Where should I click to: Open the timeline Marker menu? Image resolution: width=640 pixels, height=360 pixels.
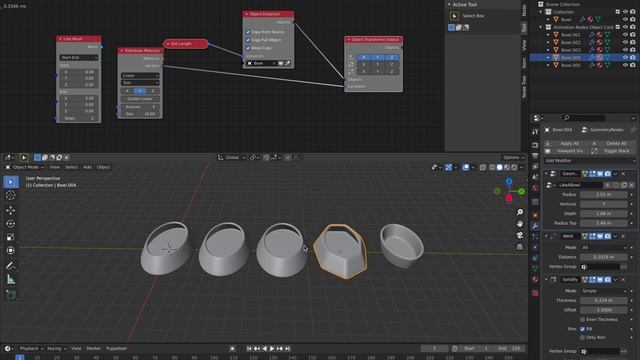pyautogui.click(x=93, y=349)
